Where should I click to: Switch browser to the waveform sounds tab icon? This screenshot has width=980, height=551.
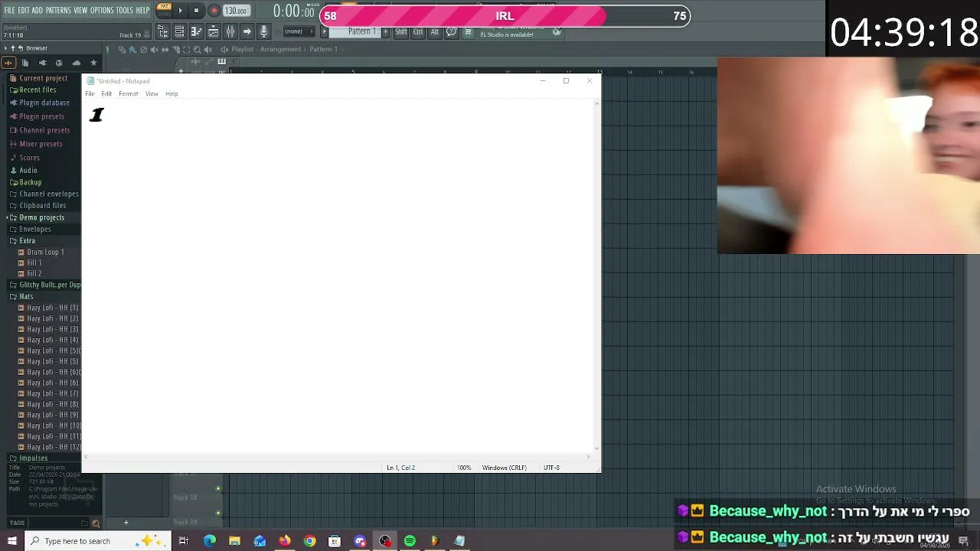coord(8,63)
